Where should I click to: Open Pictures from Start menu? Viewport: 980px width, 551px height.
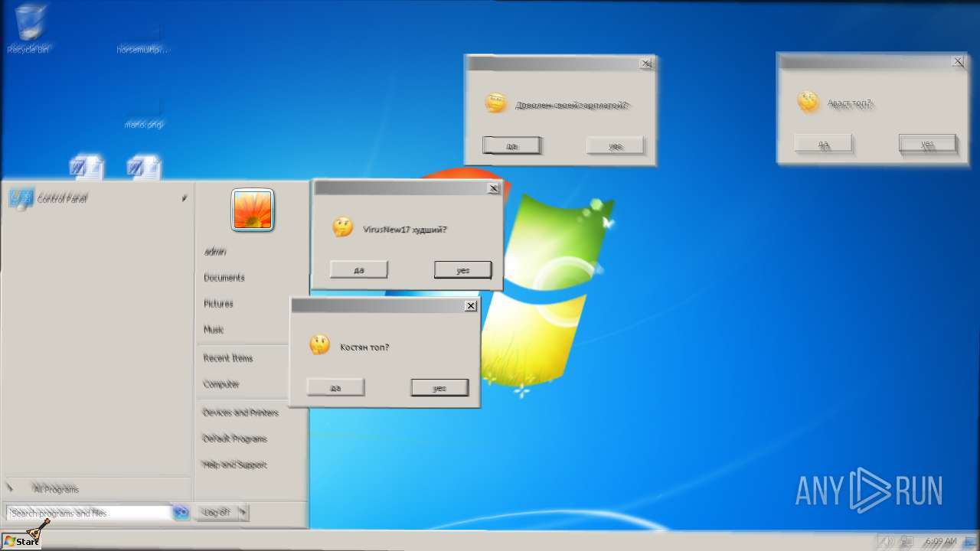(218, 303)
